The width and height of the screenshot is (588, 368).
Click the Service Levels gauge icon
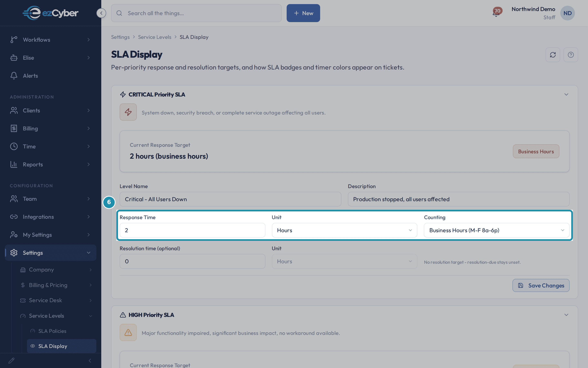pos(23,316)
